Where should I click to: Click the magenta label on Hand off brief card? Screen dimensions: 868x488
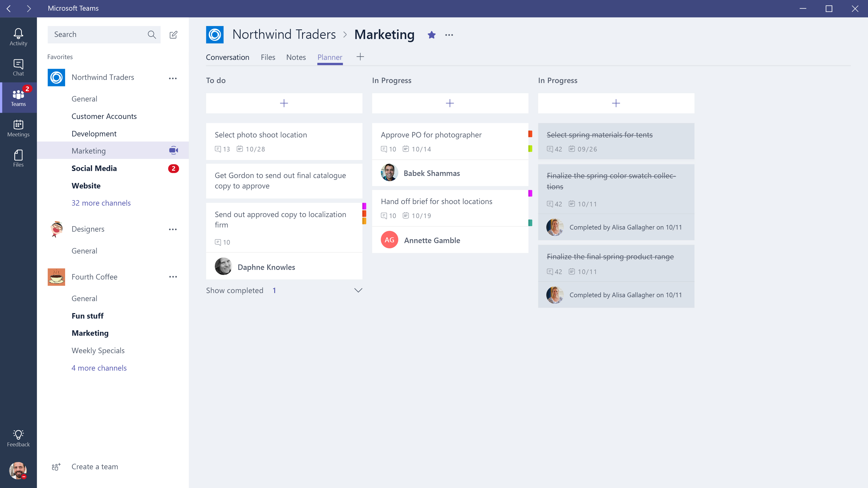coord(530,193)
